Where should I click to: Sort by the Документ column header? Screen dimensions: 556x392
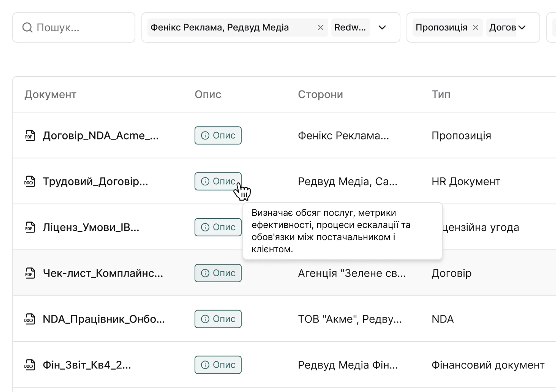50,94
